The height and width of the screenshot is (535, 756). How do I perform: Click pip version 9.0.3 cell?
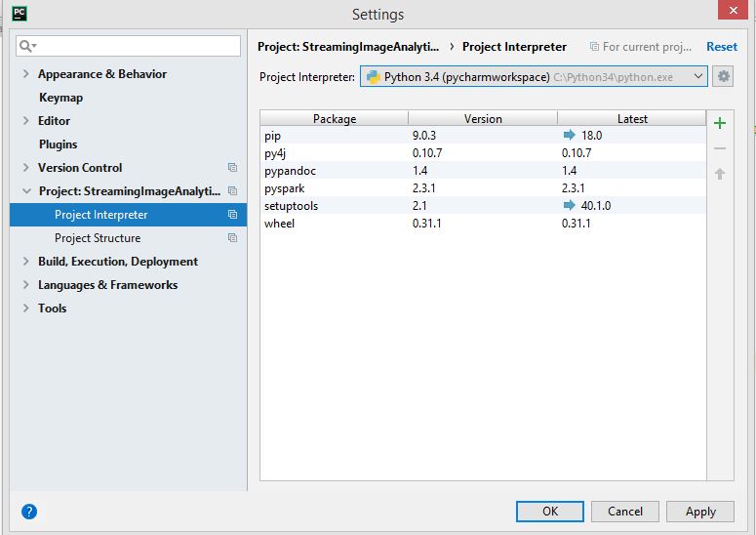(x=423, y=135)
